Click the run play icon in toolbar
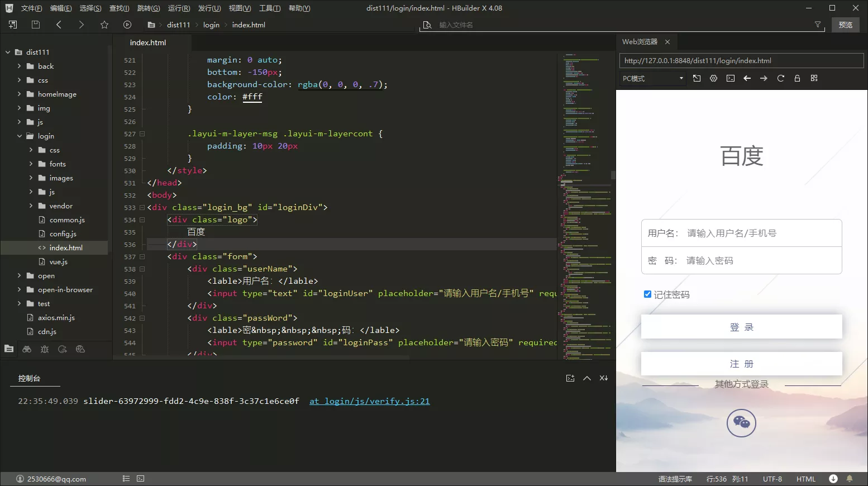 127,25
